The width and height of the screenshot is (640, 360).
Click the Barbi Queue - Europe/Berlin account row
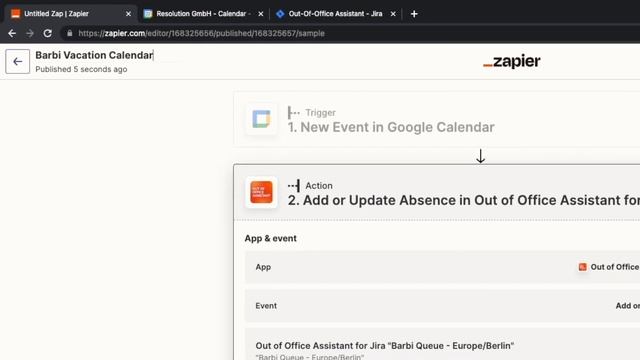click(442, 344)
